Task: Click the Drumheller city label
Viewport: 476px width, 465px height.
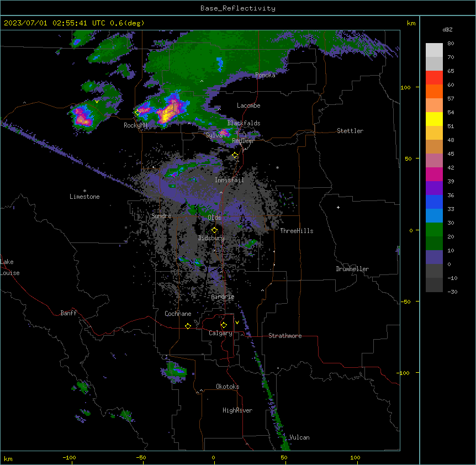Action: click(352, 269)
